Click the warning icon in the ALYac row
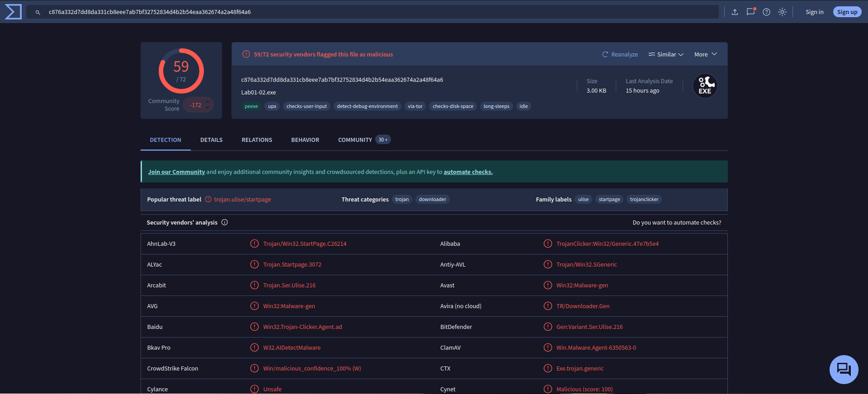This screenshot has height=394, width=868. 255,264
